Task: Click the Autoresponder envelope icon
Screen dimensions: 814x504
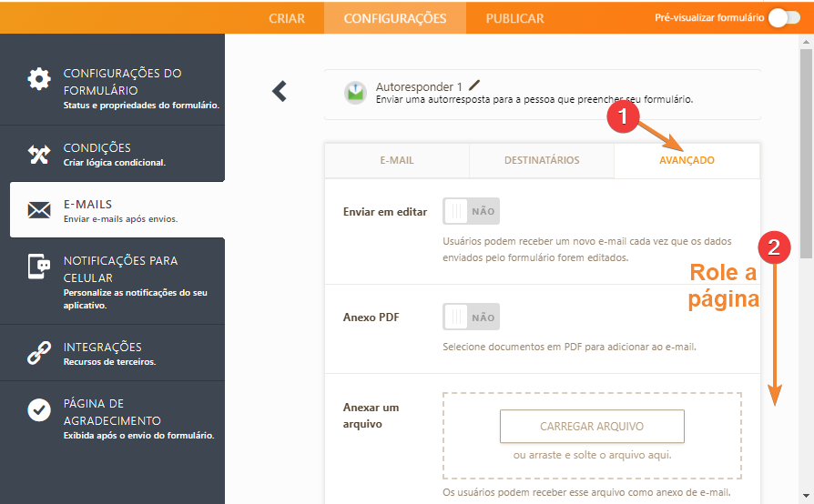Action: coord(355,93)
